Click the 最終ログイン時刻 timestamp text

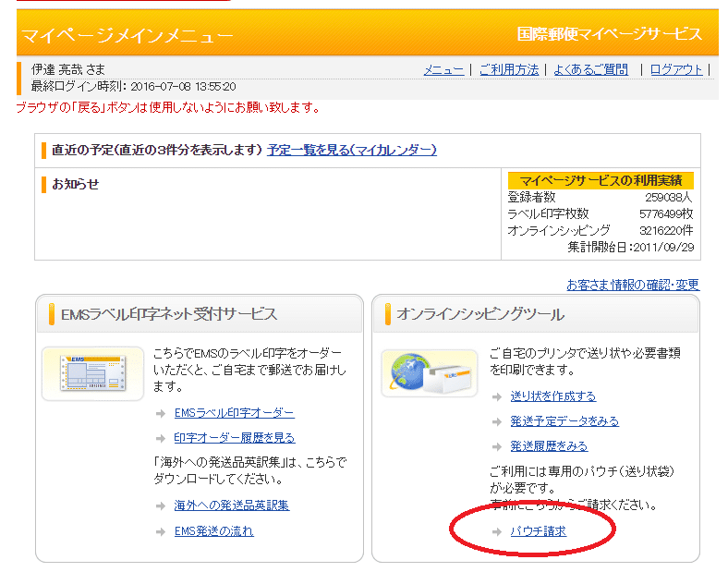click(133, 86)
